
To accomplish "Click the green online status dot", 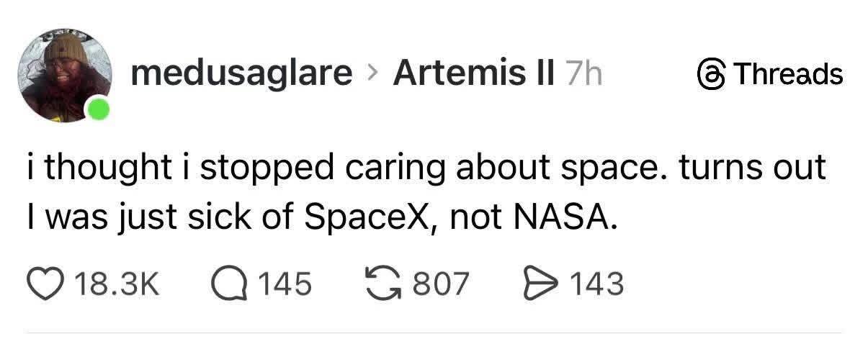I will click(99, 110).
